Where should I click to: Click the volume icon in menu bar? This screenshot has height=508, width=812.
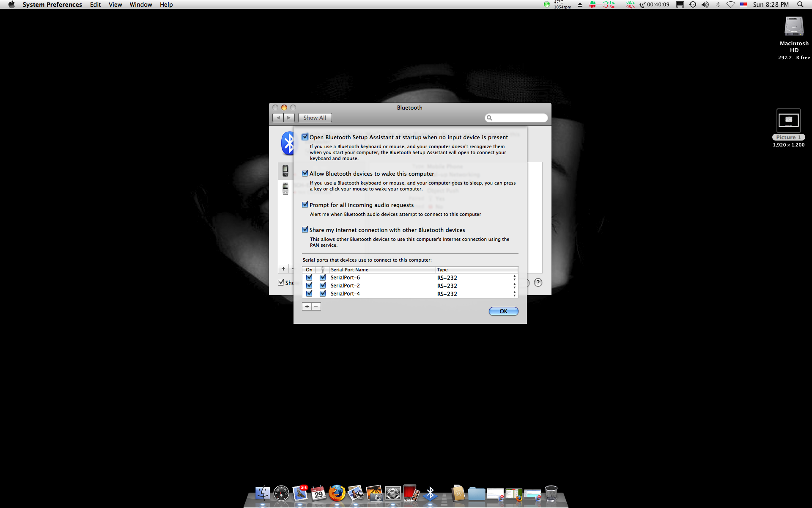point(705,5)
